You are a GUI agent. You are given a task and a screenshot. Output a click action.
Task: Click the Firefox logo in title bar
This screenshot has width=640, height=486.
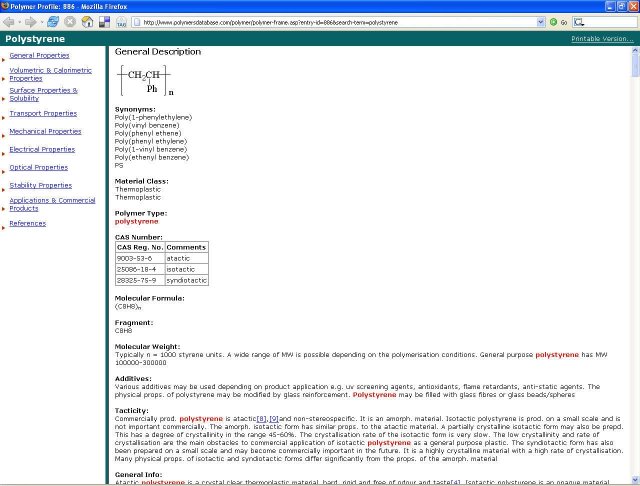(x=5, y=6)
